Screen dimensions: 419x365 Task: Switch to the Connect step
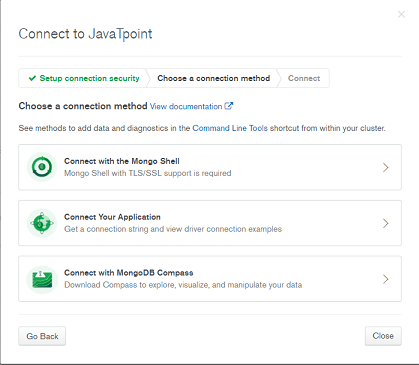pyautogui.click(x=304, y=78)
